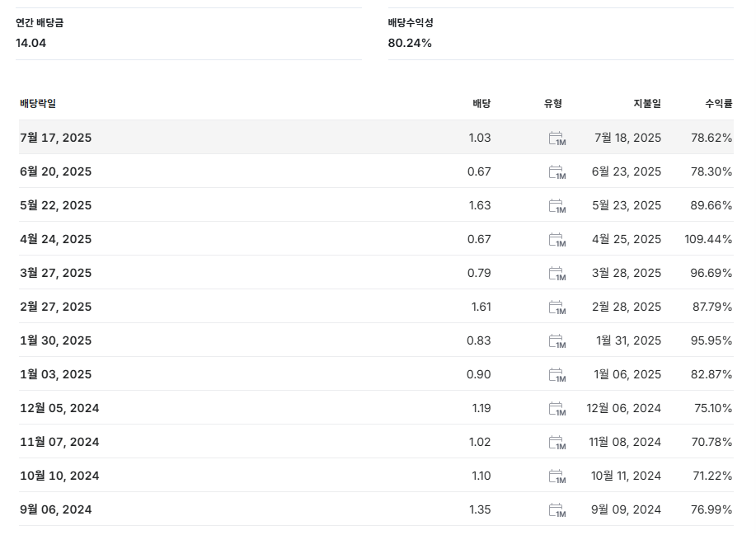Select ex-dividend date 1월 03, 2025
The width and height of the screenshot is (756, 535).
click(55, 373)
